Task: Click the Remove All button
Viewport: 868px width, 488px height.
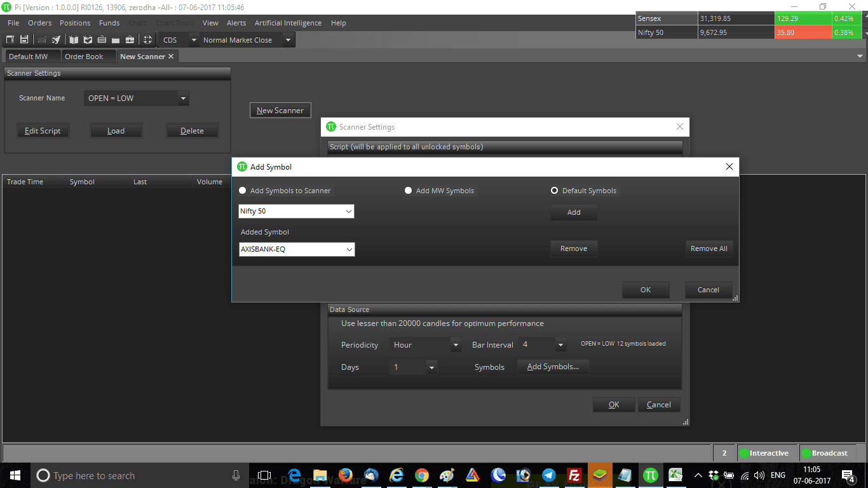Action: point(709,249)
